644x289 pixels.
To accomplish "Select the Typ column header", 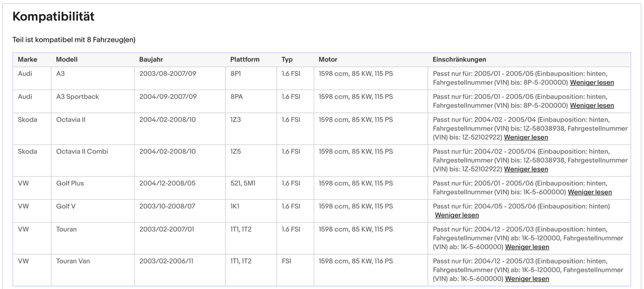I will click(x=287, y=59).
